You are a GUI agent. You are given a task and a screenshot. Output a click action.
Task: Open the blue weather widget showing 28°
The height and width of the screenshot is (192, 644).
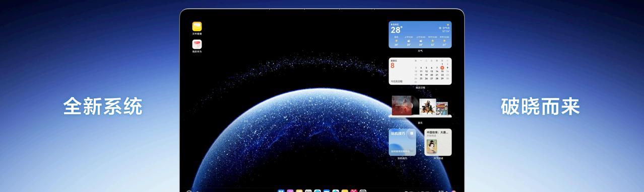click(420, 35)
